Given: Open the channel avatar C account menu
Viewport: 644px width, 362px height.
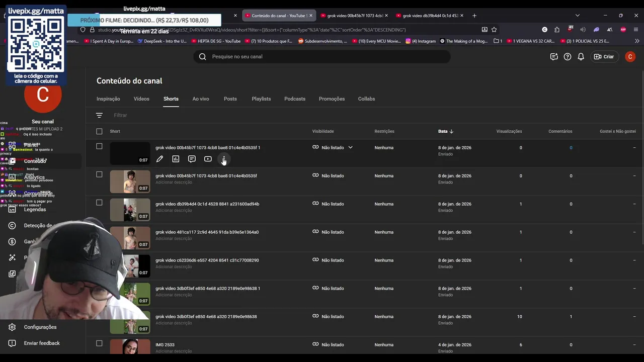Looking at the screenshot, I should point(630,57).
